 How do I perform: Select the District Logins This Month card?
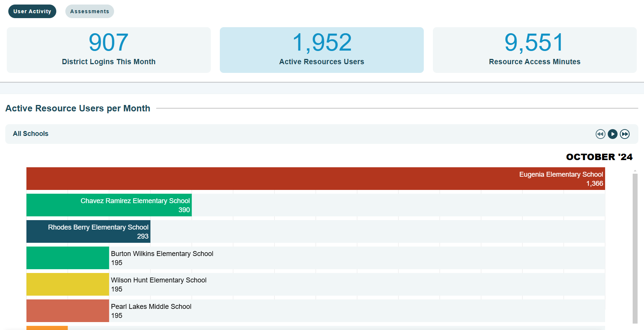pos(109,50)
